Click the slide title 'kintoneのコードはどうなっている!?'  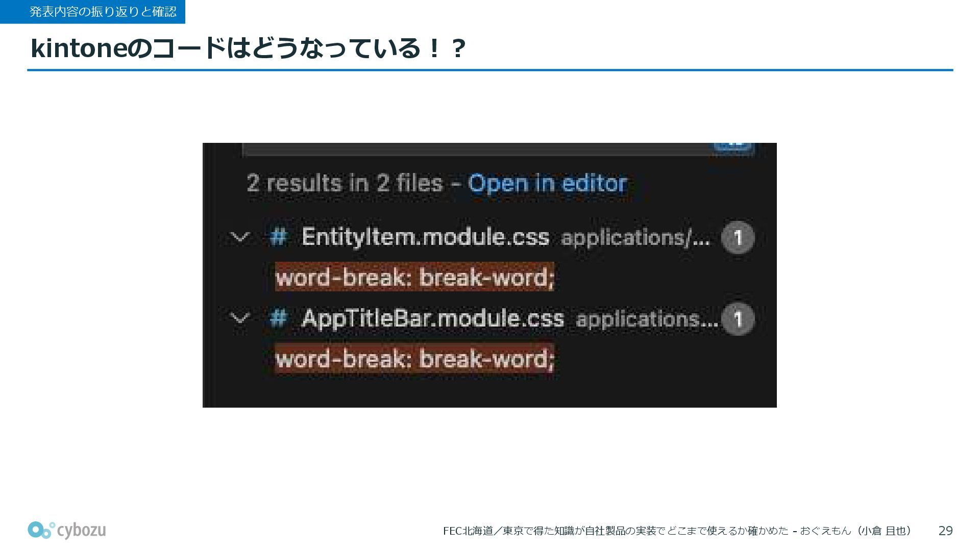248,48
